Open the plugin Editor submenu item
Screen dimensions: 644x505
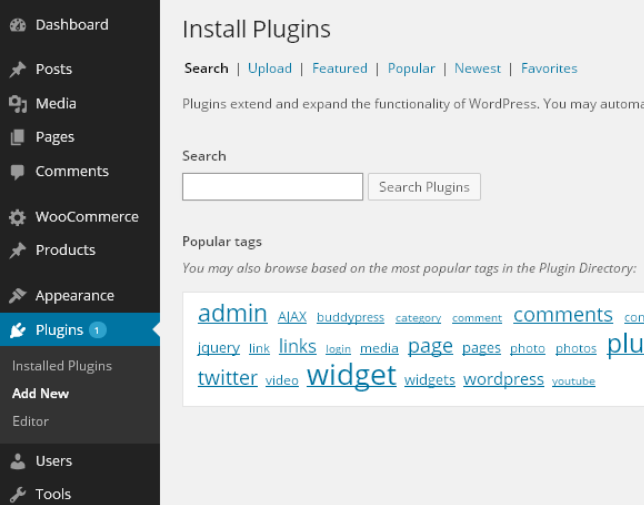pos(30,422)
